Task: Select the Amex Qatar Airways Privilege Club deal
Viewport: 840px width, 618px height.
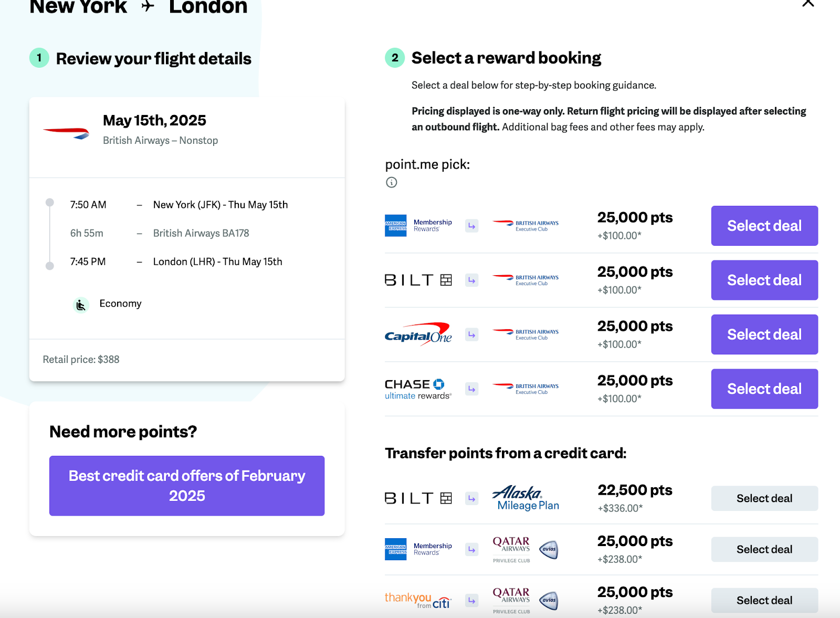Action: [x=764, y=549]
